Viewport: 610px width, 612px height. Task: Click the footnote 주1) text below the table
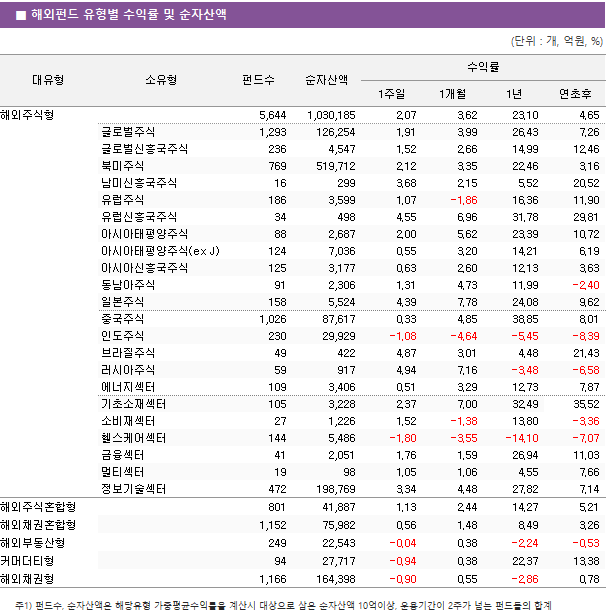click(x=283, y=606)
